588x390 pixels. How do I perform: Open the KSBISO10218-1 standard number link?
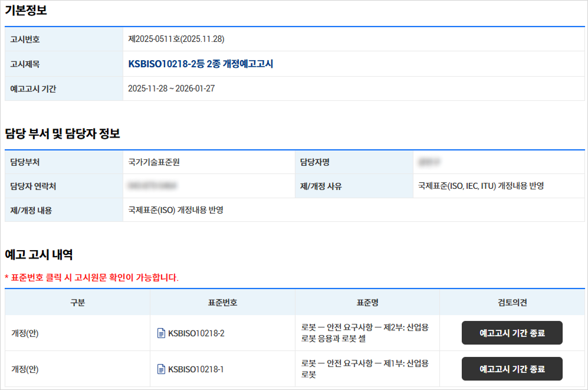click(196, 369)
